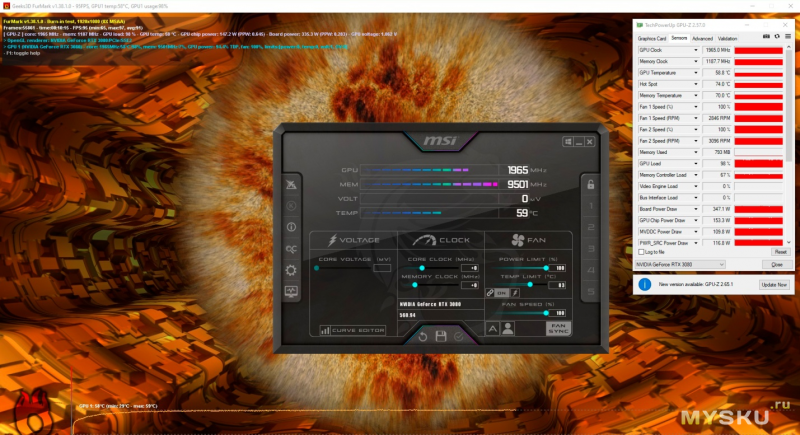Open Afterburner settings gear
This screenshot has height=435, width=800.
tap(291, 270)
